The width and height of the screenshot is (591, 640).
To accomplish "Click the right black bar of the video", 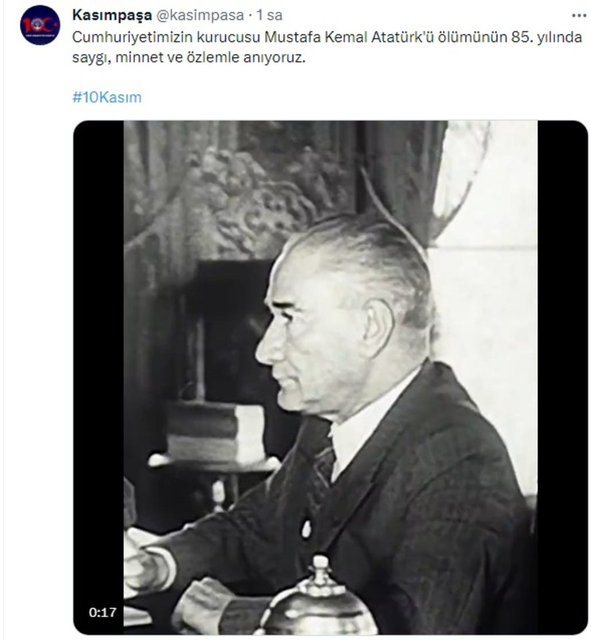I will point(562,377).
